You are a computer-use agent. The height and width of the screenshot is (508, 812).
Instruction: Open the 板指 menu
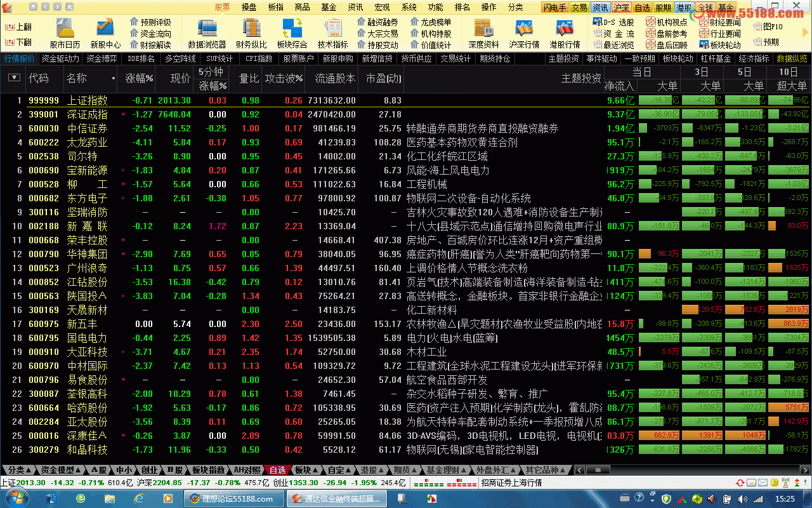coord(276,7)
